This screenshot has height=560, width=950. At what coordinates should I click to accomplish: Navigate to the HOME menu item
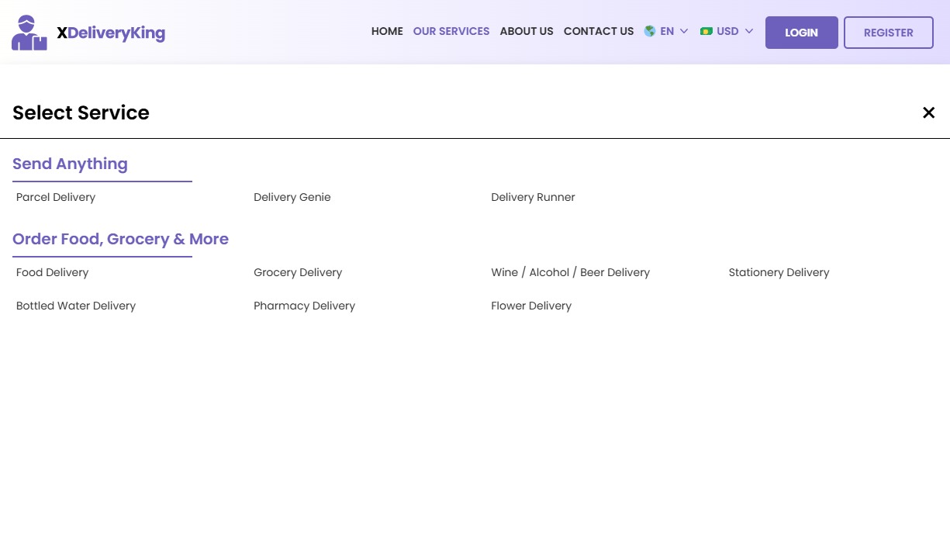pos(387,31)
